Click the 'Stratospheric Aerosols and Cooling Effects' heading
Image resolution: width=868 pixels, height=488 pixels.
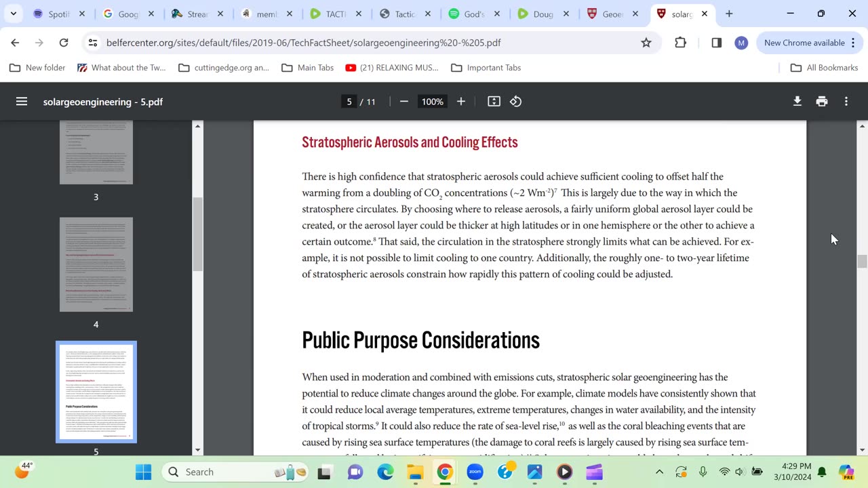(410, 142)
